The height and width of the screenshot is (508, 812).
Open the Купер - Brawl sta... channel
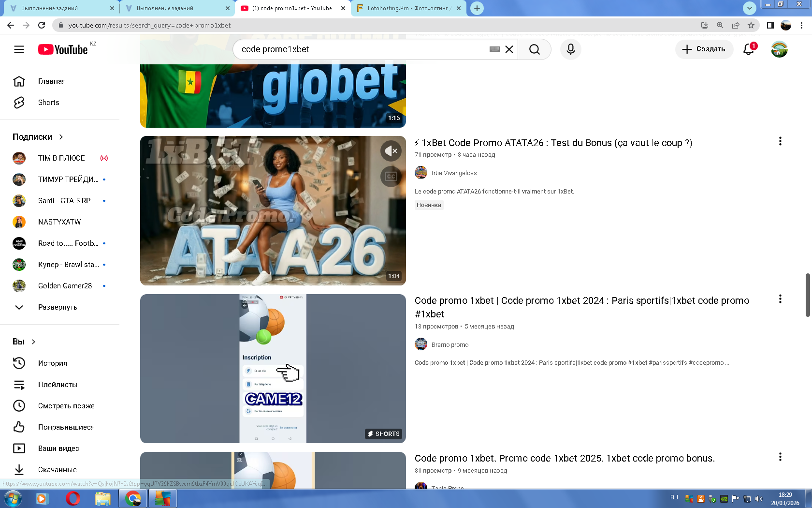click(x=59, y=265)
